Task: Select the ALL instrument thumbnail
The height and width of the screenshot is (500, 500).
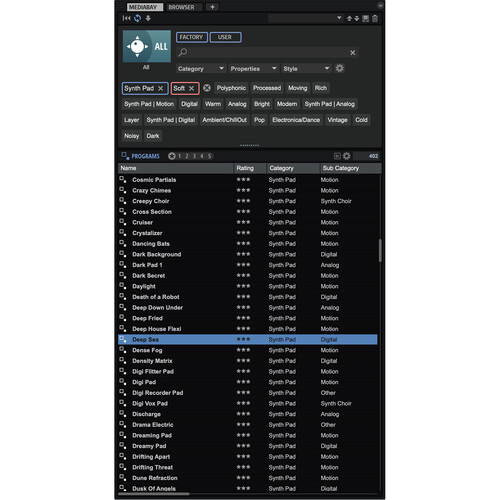Action: pos(147,46)
